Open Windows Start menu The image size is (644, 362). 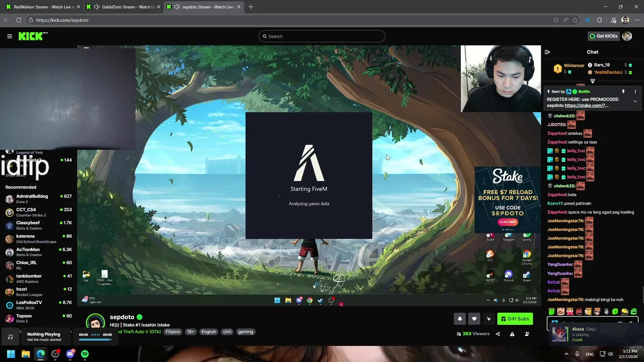click(x=11, y=354)
